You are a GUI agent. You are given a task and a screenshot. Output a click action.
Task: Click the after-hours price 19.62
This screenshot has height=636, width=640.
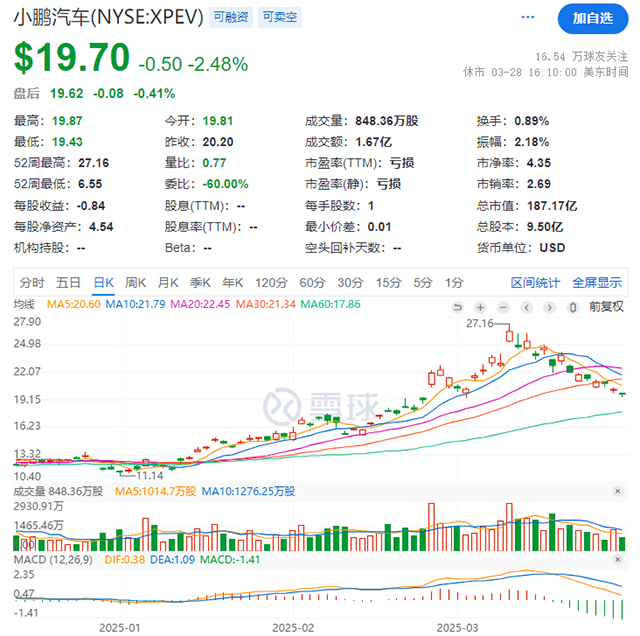(67, 93)
